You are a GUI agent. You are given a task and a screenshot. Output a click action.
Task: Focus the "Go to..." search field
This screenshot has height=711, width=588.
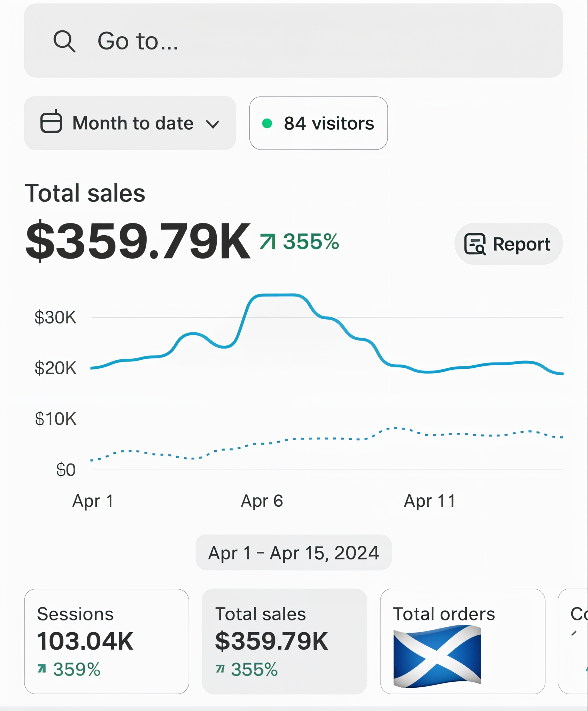click(x=293, y=41)
